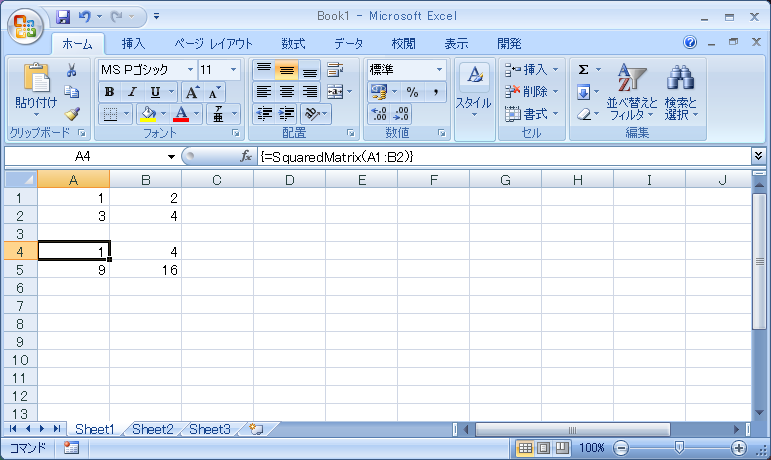Apply accounting currency number format

(379, 92)
